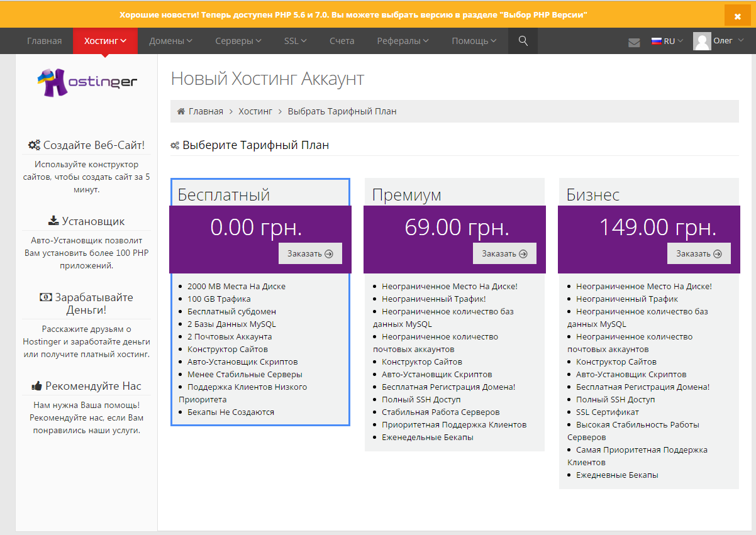This screenshot has height=535, width=756.
Task: Click the Новый Хостинг Аккаунт page title
Action: coord(267,79)
